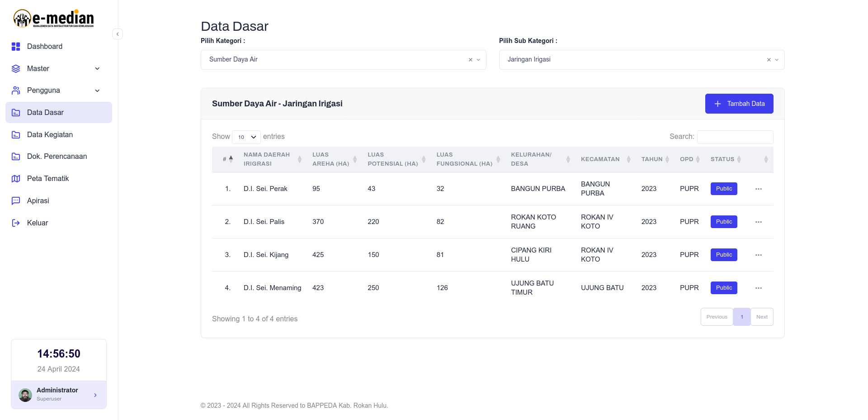
Task: Focus the table Search field
Action: [735, 137]
